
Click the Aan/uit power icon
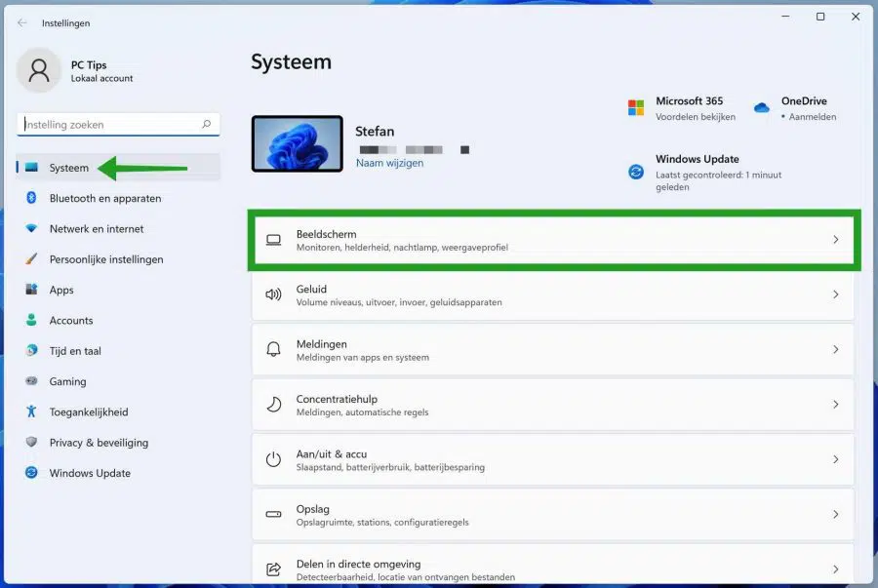coord(273,459)
